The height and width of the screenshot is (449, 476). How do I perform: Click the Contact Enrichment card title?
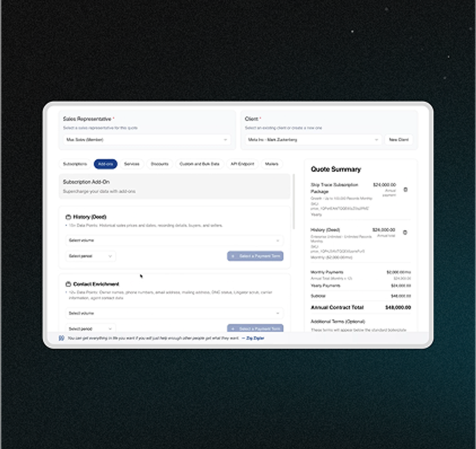[x=96, y=284]
